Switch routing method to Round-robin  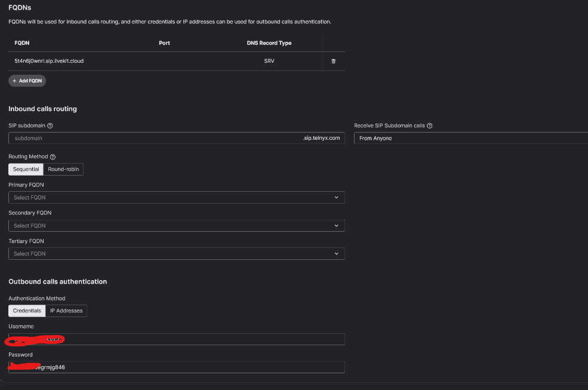point(63,170)
